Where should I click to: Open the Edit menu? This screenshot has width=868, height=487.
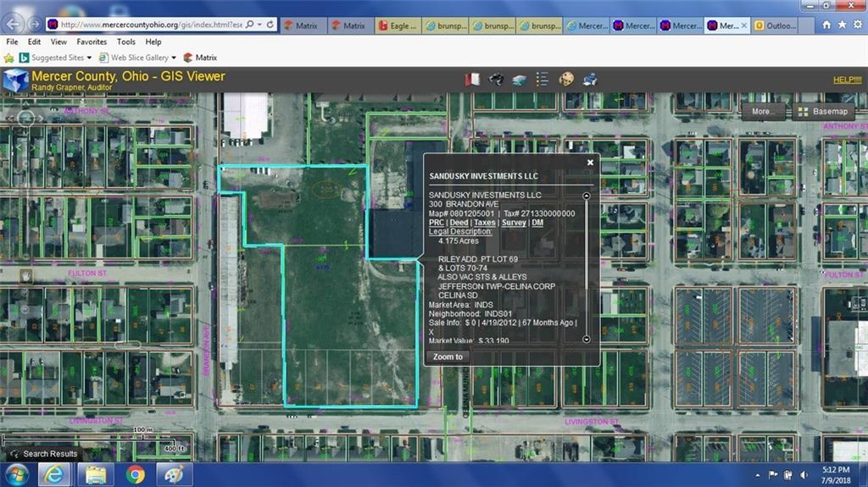(34, 42)
